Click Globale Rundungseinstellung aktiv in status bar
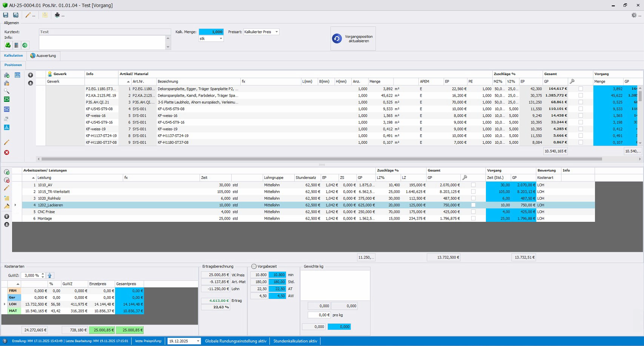This screenshot has height=346, width=644. click(235, 341)
